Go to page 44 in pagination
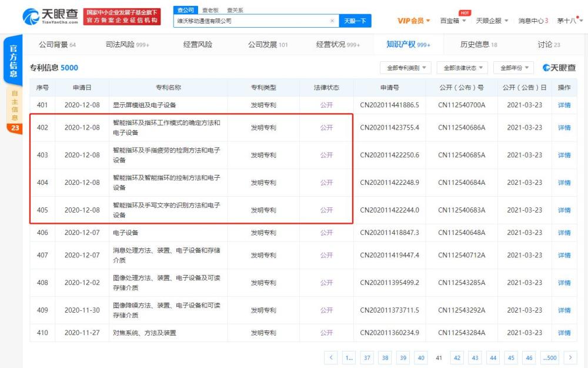Viewport: 588px width, 368px height. pyautogui.click(x=493, y=357)
